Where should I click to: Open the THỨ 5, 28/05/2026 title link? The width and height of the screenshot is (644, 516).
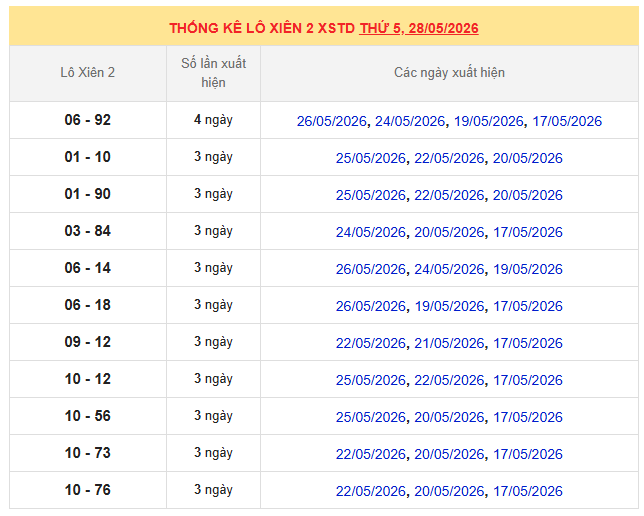point(419,28)
